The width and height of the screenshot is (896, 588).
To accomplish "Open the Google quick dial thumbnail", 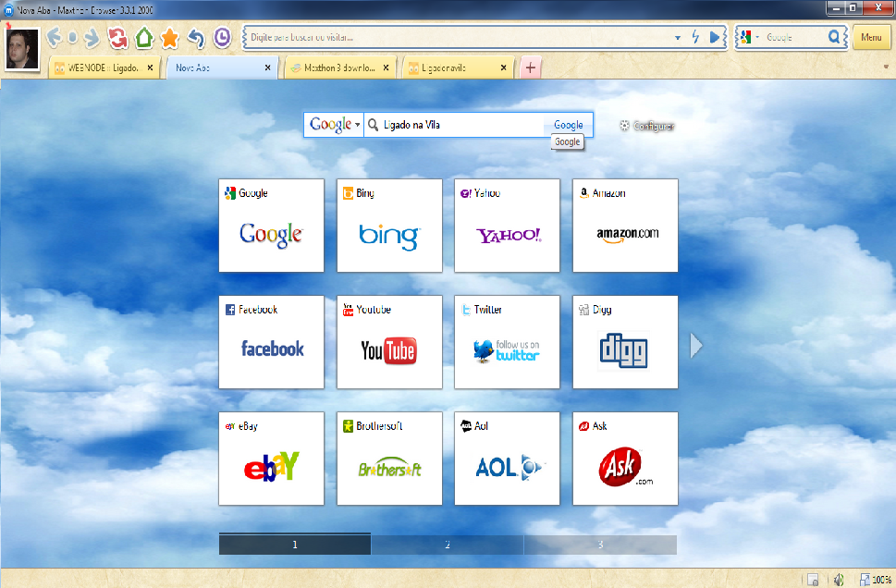I will point(272,226).
